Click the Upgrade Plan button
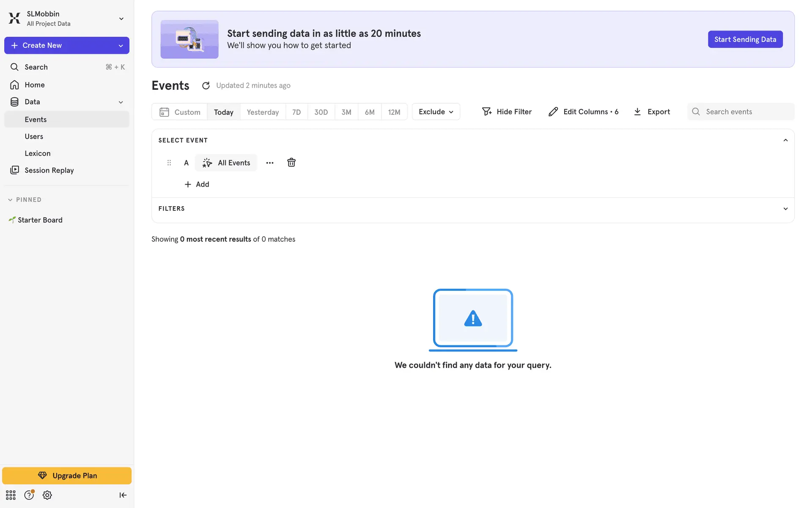 pyautogui.click(x=67, y=475)
